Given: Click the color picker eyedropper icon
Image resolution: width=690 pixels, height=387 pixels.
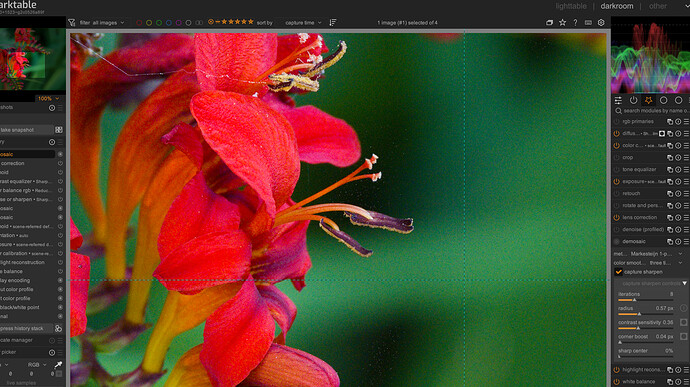Looking at the screenshot, I should (58, 365).
